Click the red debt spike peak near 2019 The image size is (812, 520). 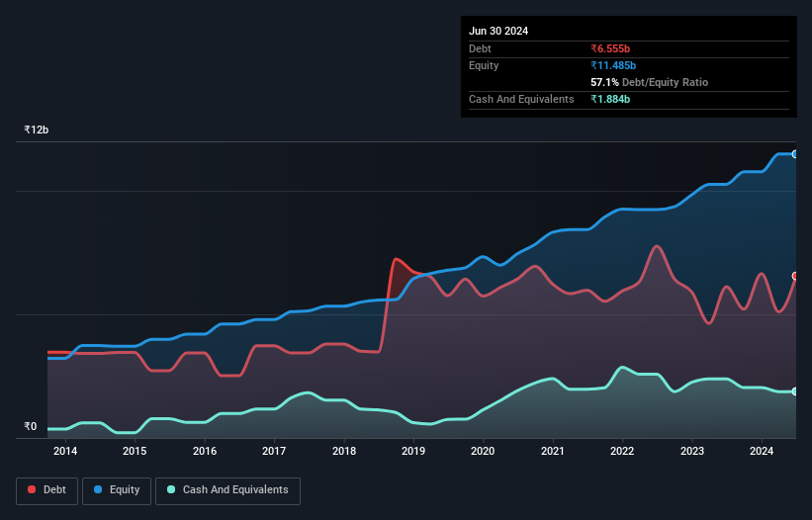click(397, 259)
